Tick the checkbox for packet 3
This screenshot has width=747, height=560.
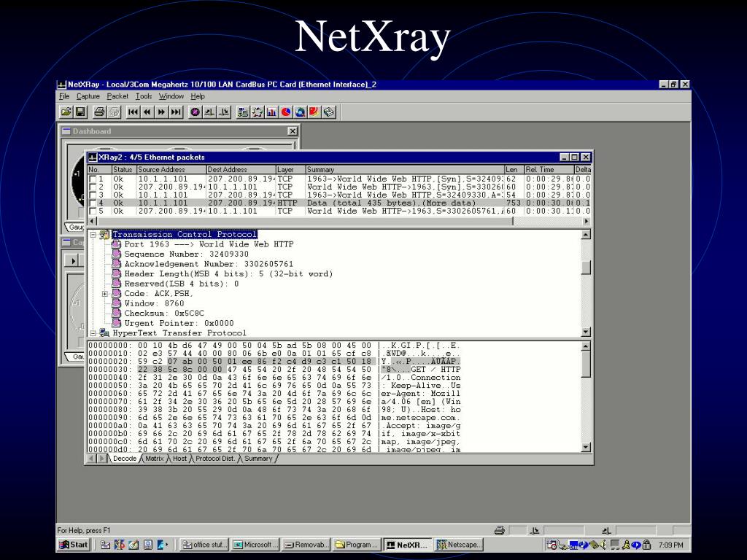(x=93, y=195)
